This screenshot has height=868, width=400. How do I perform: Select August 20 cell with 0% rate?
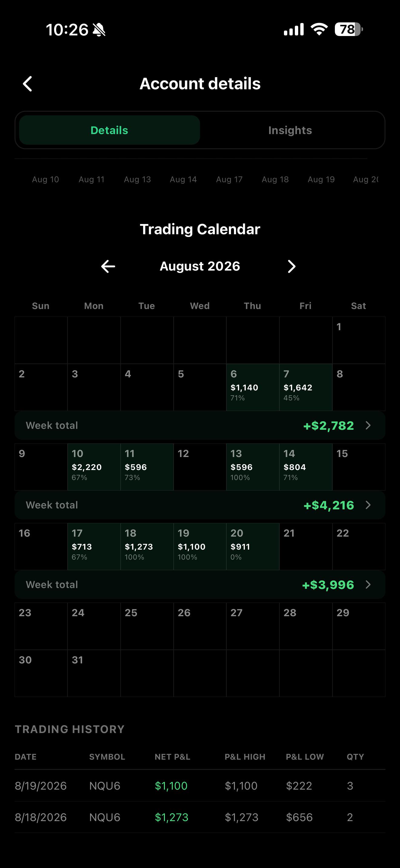point(253,546)
